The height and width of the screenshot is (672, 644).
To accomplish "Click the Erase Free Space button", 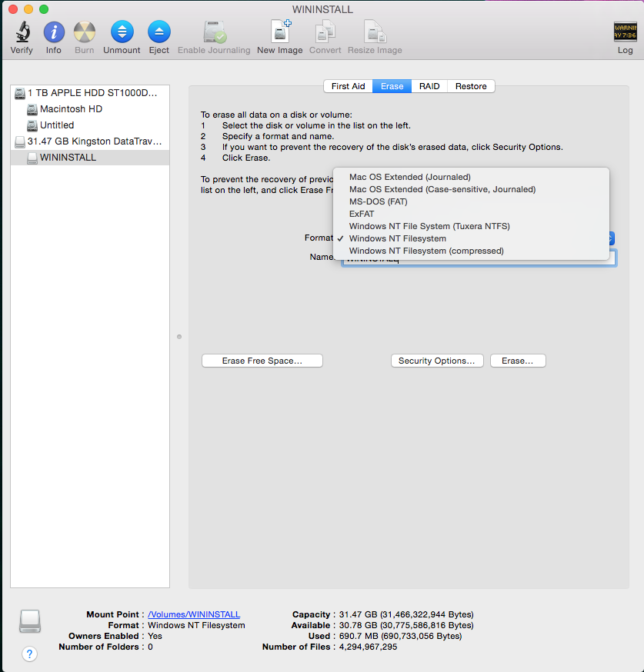I will coord(262,361).
